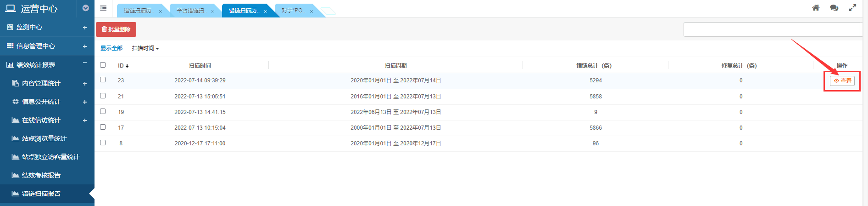Check the box for row ID 8

tap(103, 143)
